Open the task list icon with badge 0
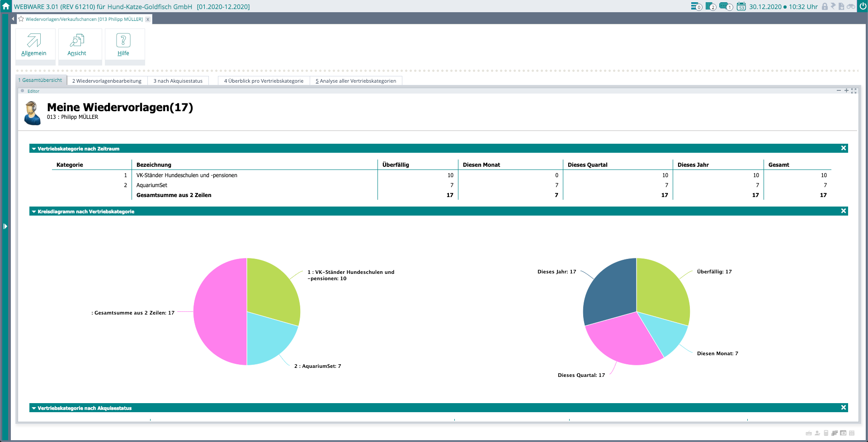The width and height of the screenshot is (868, 442). (x=696, y=6)
